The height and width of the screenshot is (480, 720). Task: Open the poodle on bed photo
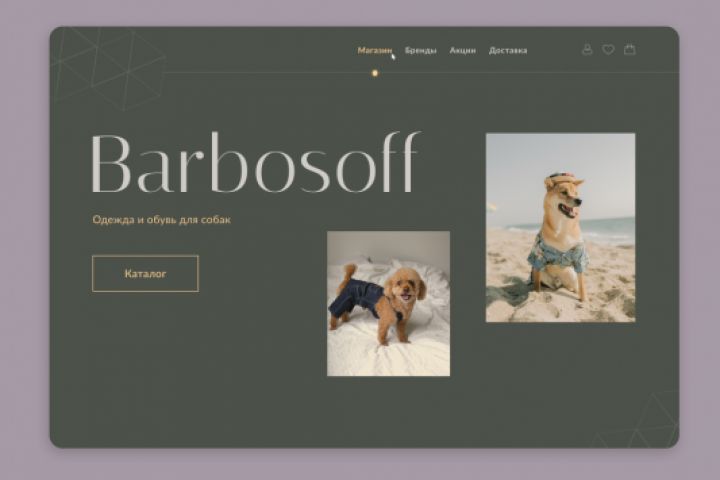click(x=388, y=304)
